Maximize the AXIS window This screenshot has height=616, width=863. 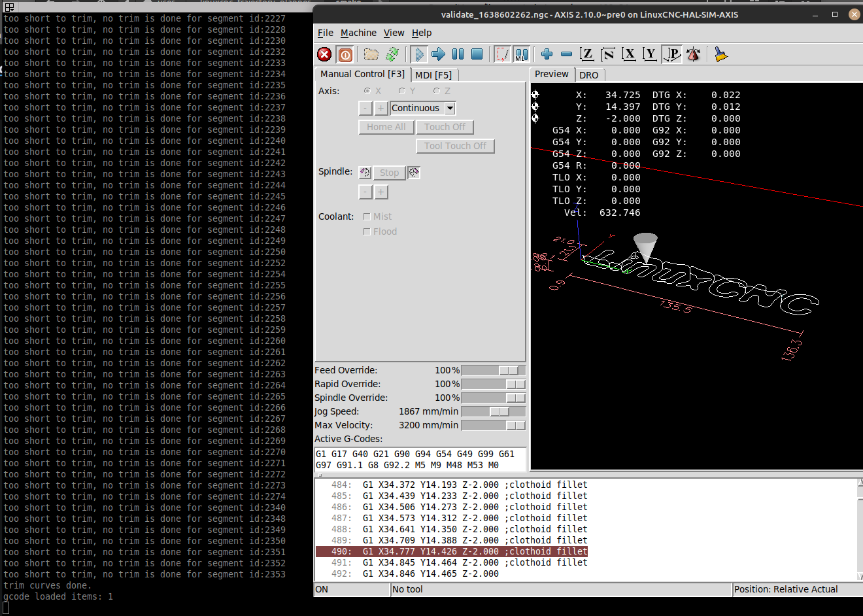tap(835, 14)
